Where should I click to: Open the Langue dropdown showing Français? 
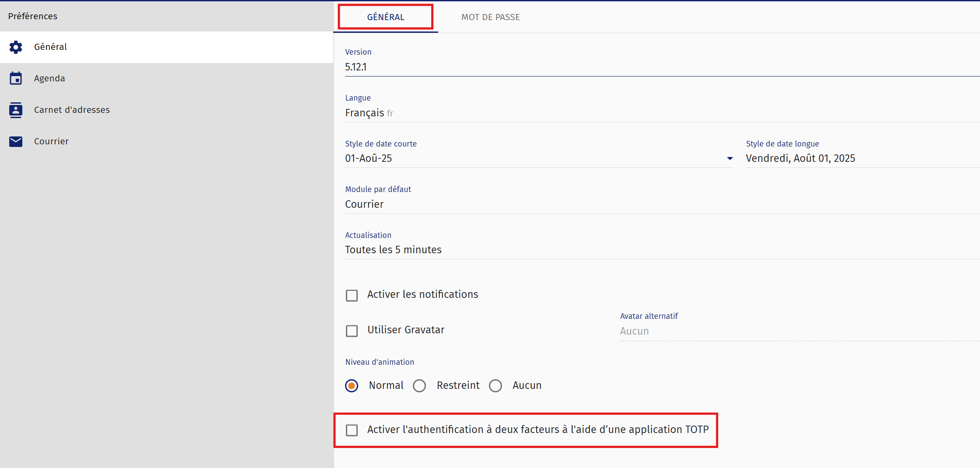coord(656,113)
